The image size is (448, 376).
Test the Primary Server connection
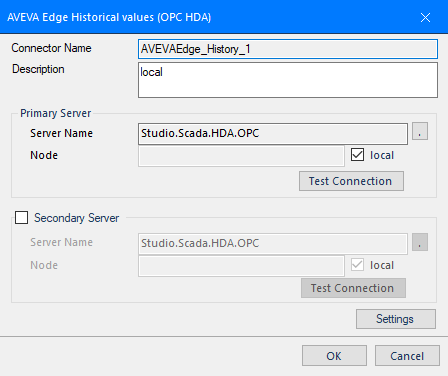351,181
